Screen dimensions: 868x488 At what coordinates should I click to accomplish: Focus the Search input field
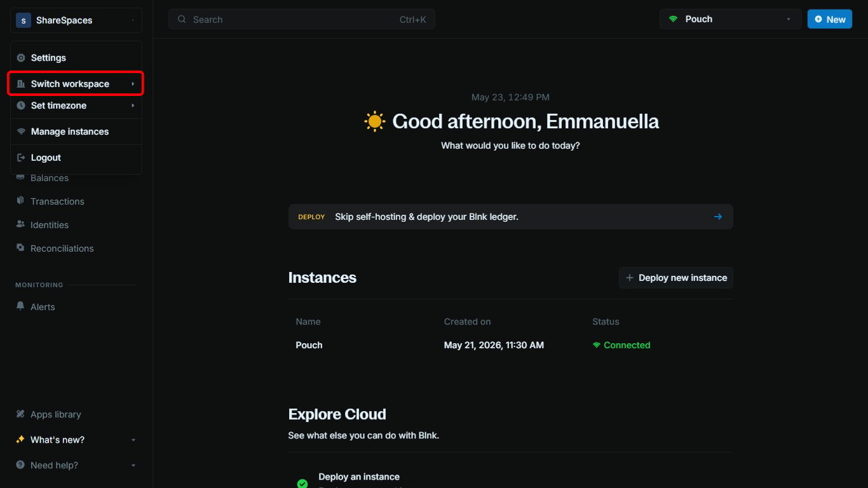(x=302, y=20)
